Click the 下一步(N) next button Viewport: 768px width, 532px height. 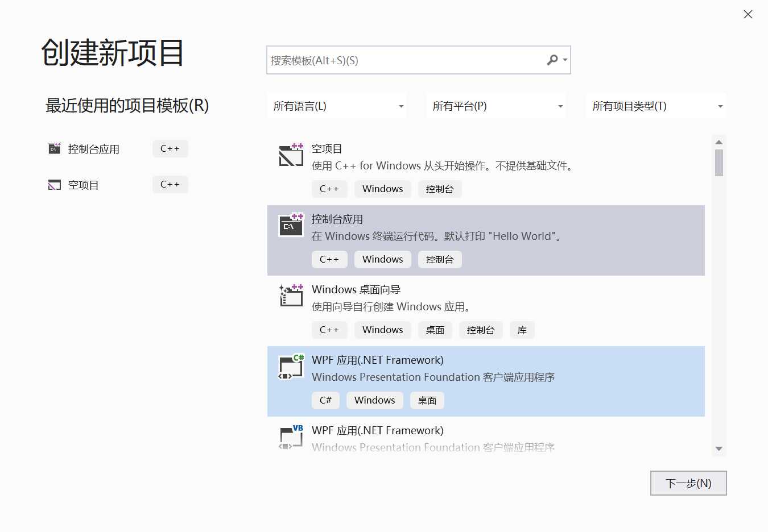pos(688,483)
